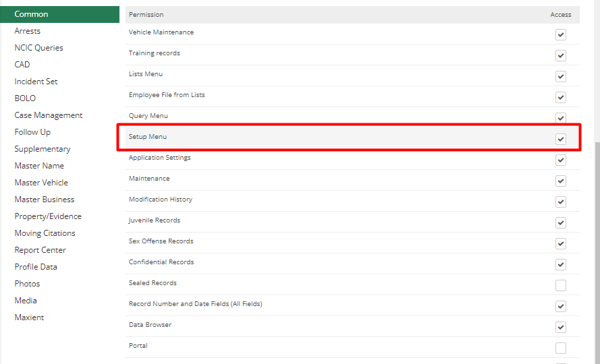The width and height of the screenshot is (600, 364).
Task: Select Follow Up category
Action: (32, 132)
